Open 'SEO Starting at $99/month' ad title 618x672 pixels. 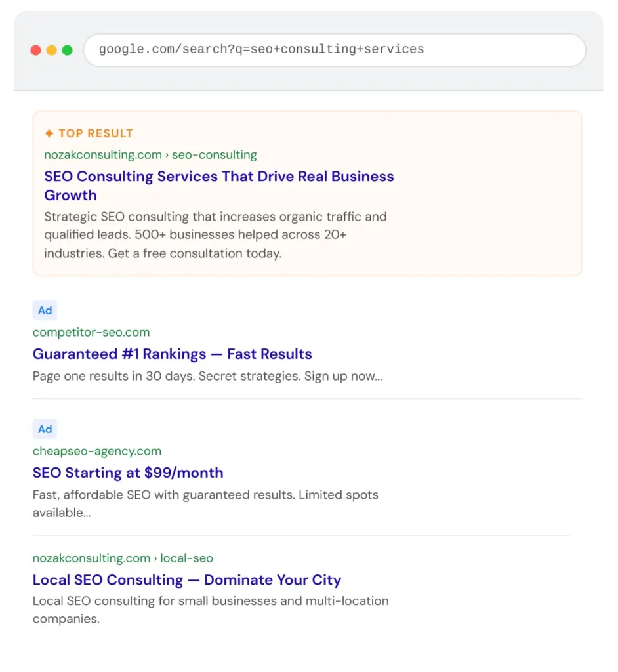128,472
